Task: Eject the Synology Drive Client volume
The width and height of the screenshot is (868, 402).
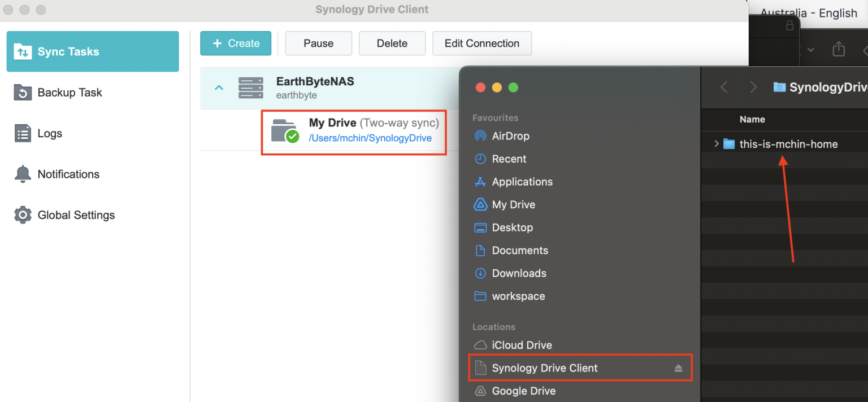Action: pyautogui.click(x=678, y=368)
